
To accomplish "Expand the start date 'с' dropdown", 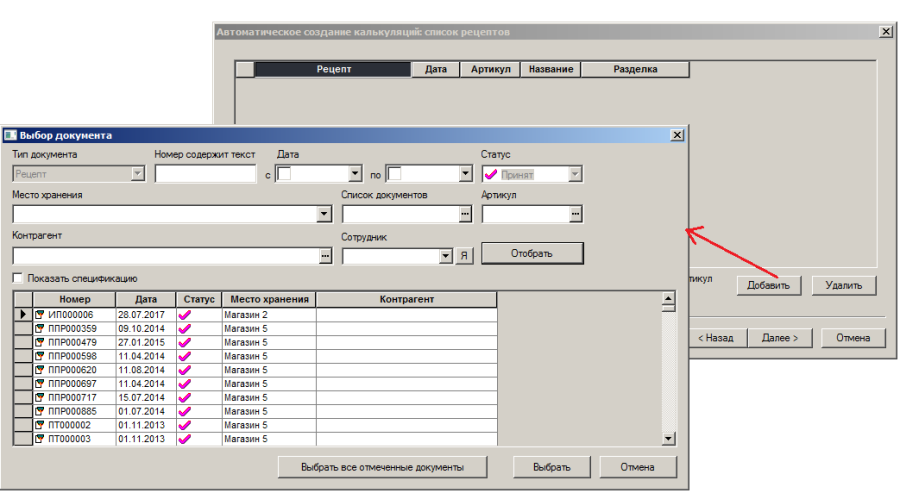I will pos(355,173).
